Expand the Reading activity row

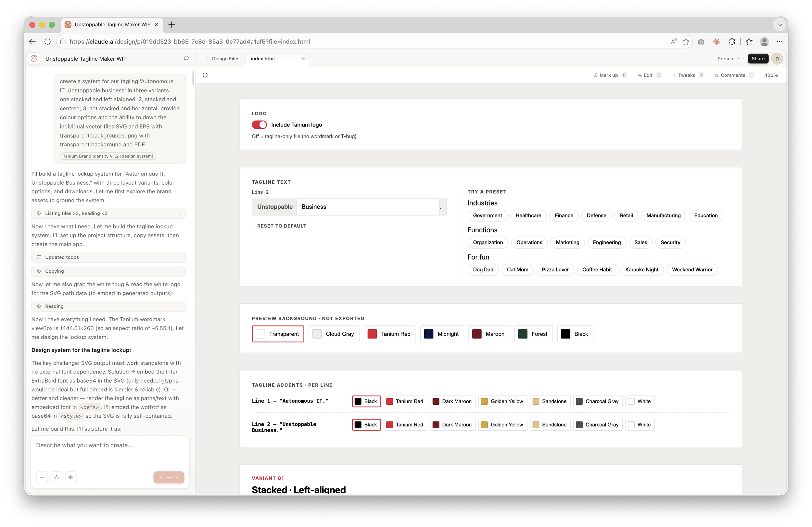point(108,306)
